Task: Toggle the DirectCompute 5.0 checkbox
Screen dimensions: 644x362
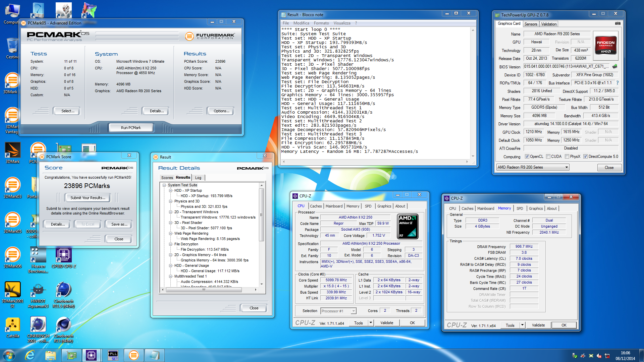Action: (x=585, y=157)
